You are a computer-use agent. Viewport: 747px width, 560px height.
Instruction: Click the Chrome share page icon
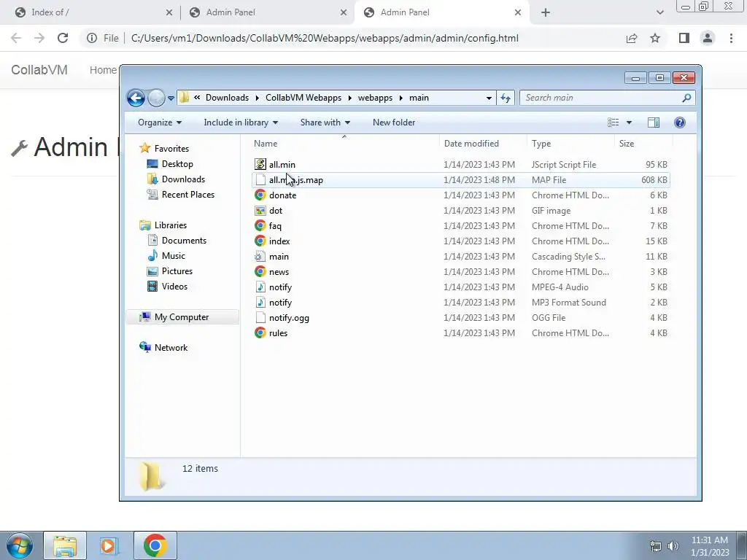[x=632, y=38]
